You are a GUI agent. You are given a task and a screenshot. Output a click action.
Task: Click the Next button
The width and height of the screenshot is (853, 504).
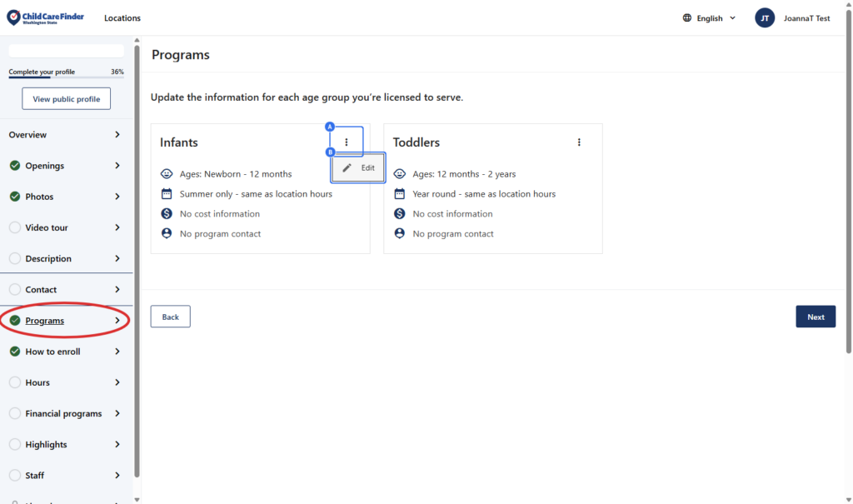point(815,317)
